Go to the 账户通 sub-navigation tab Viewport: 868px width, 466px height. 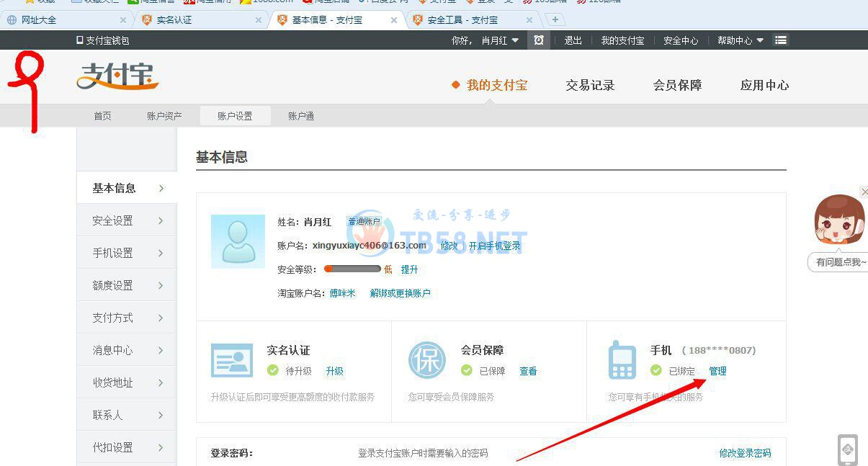(301, 116)
